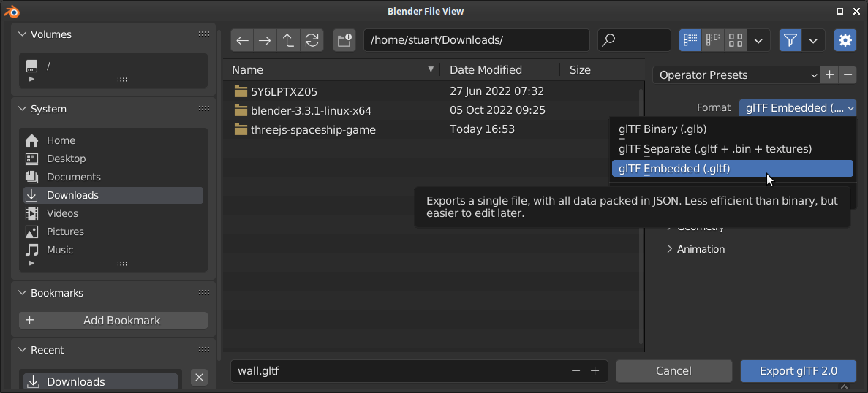Clear recent list with X button
The image size is (868, 393).
(x=200, y=378)
